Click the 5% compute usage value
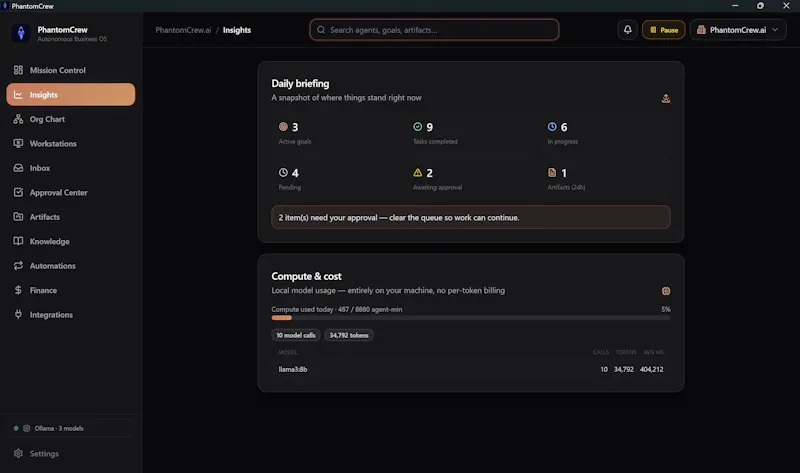 [x=666, y=309]
